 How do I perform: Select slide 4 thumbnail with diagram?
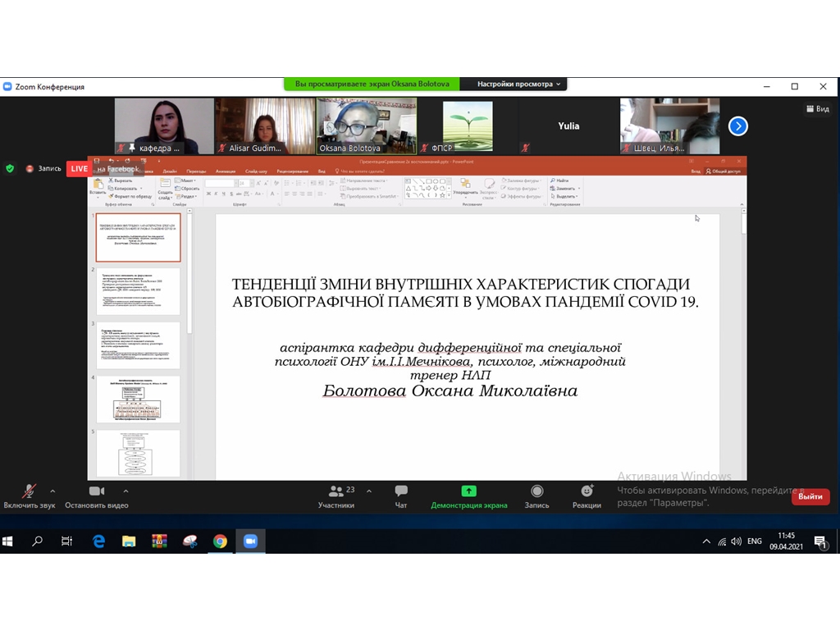pyautogui.click(x=138, y=399)
